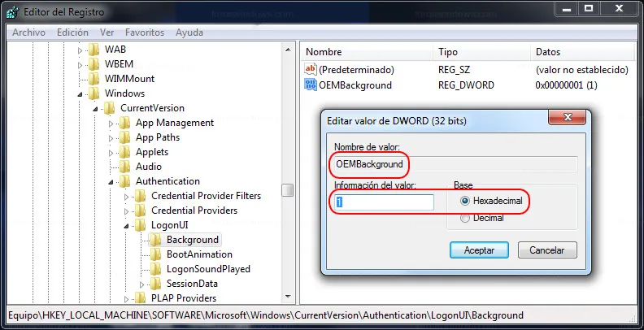The width and height of the screenshot is (644, 330).
Task: Click the App Management folder icon
Action: click(125, 123)
